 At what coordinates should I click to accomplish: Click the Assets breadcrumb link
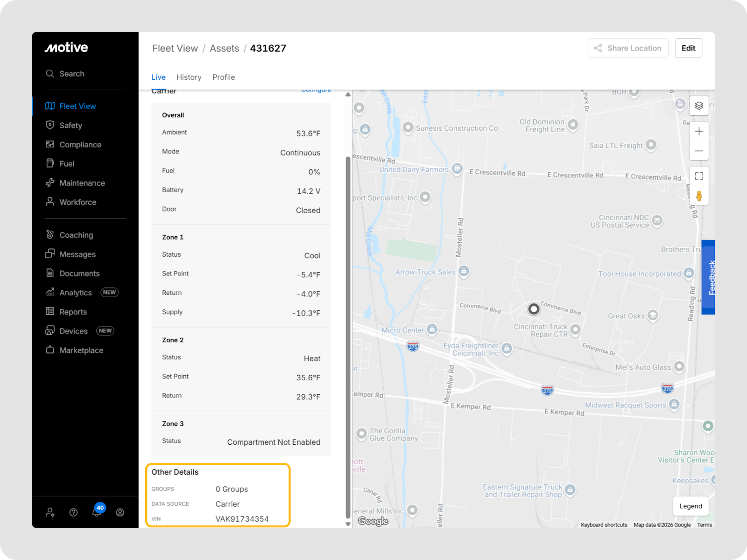[x=224, y=49]
